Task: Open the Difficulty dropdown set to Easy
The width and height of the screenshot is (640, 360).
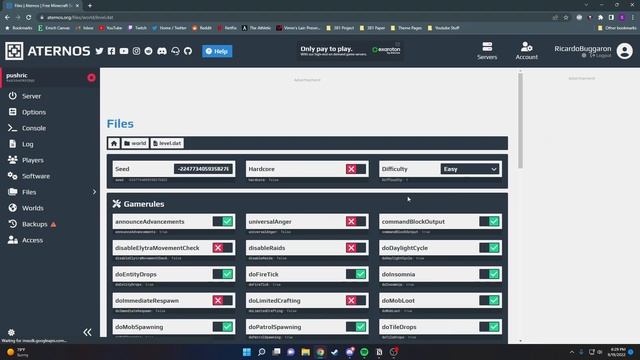Action: [470, 169]
